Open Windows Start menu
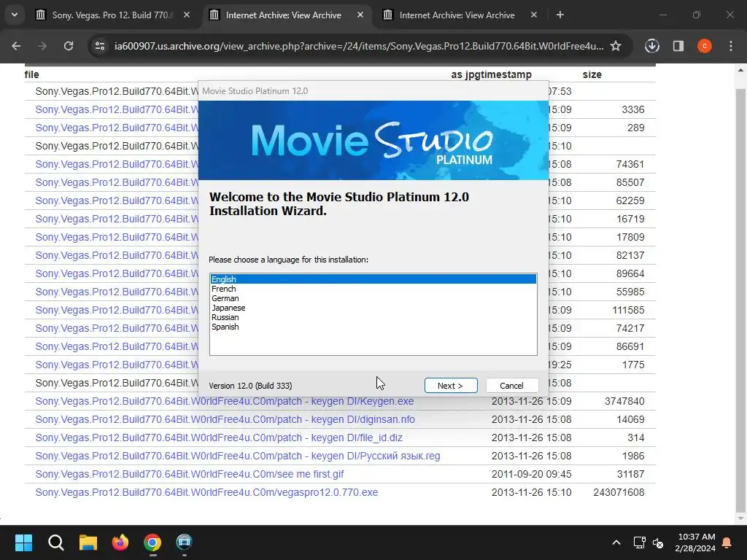The width and height of the screenshot is (747, 560). (24, 542)
